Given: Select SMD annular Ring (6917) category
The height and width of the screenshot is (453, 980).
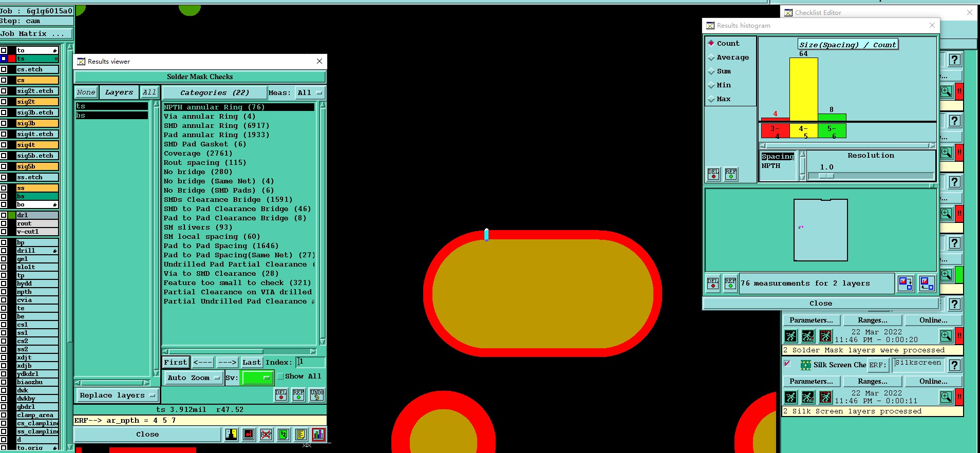Looking at the screenshot, I should (216, 126).
